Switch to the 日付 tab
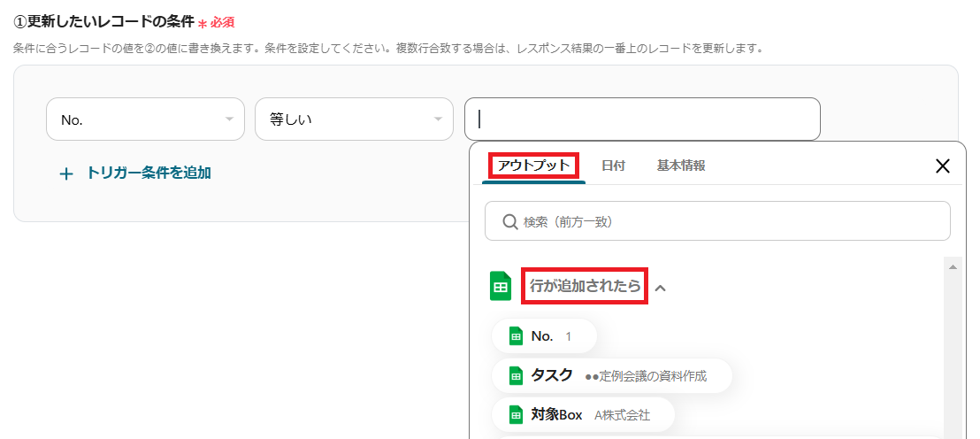980x439 pixels. click(x=613, y=166)
